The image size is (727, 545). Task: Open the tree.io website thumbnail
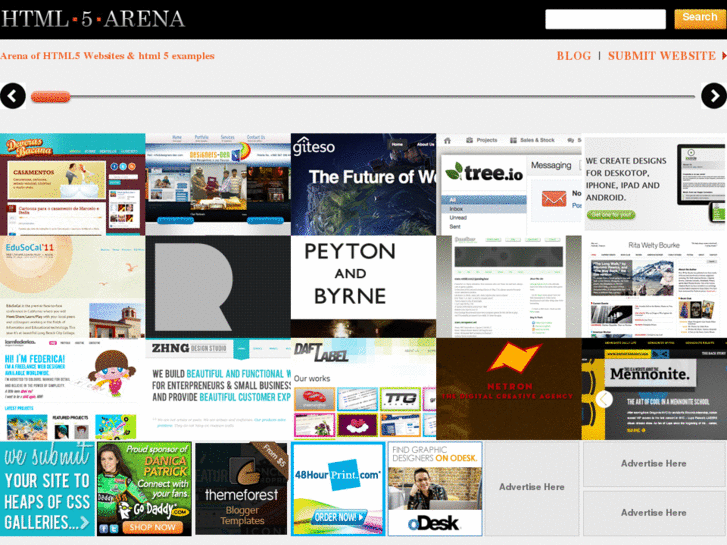pos(509,184)
